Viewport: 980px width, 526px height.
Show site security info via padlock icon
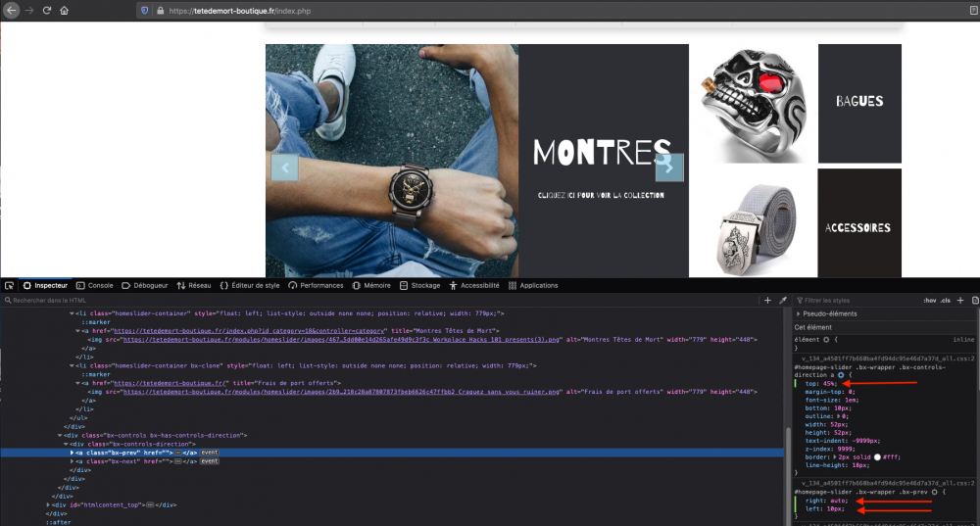(x=160, y=11)
